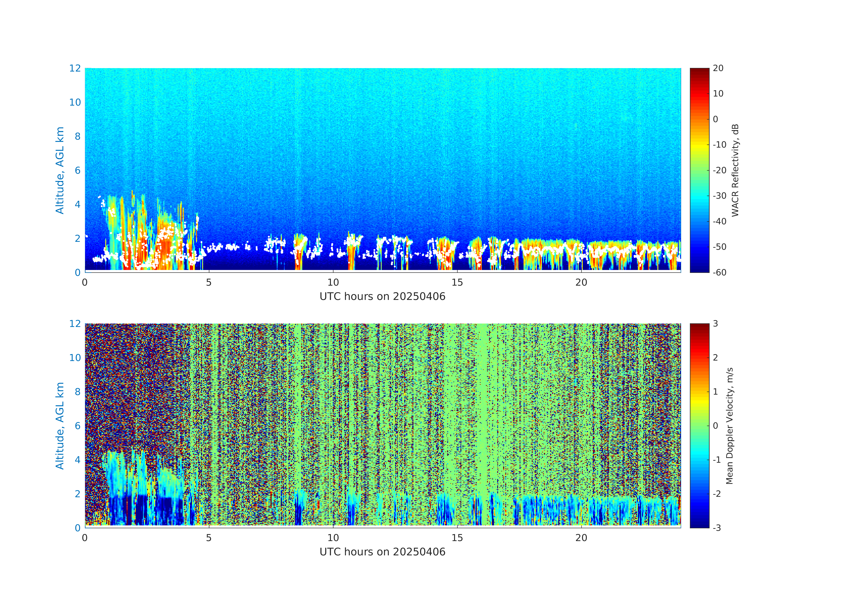The height and width of the screenshot is (596, 868).
Task: Click the 'WACR Reflectivity, dB' colorbar label
Action: pyautogui.click(x=735, y=170)
